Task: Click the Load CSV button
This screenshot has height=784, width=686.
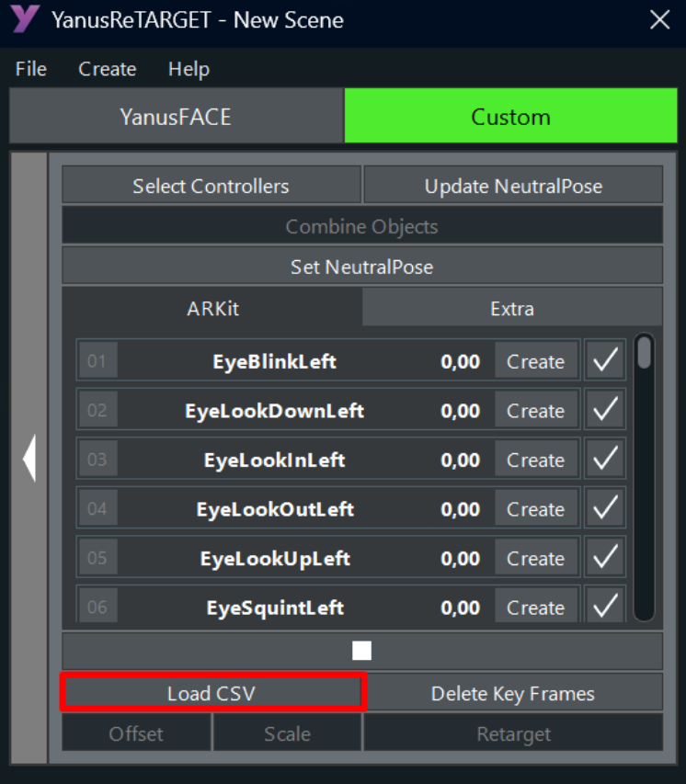Action: [212, 694]
